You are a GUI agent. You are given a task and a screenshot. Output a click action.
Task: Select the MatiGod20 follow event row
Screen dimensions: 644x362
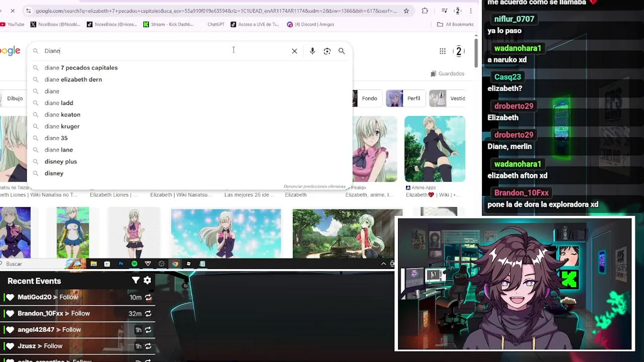(77, 297)
